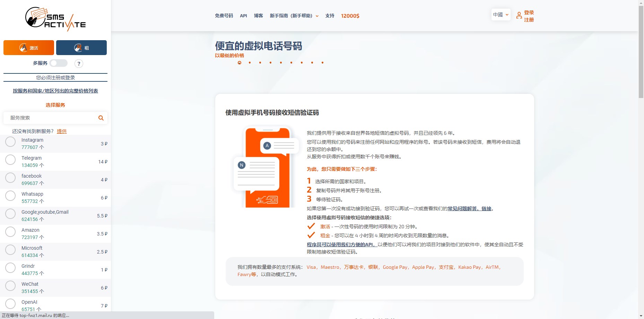Click the orange 激活 link in the options list
The image size is (644, 319).
tap(325, 227)
